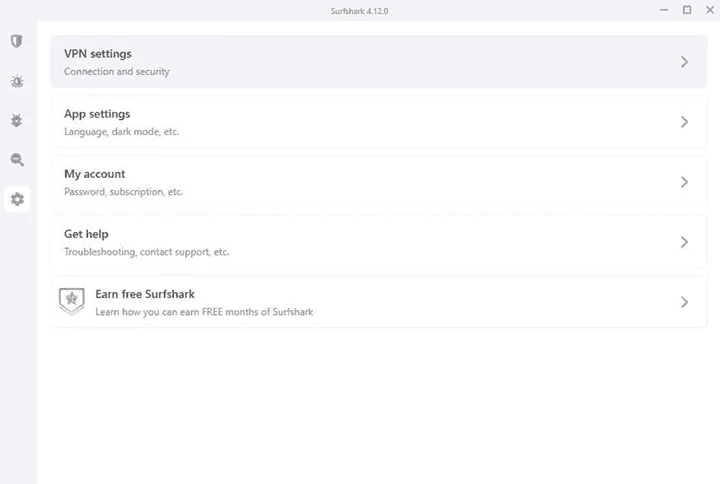This screenshot has width=720, height=484.
Task: Go to the App settings heading
Action: [x=97, y=114]
